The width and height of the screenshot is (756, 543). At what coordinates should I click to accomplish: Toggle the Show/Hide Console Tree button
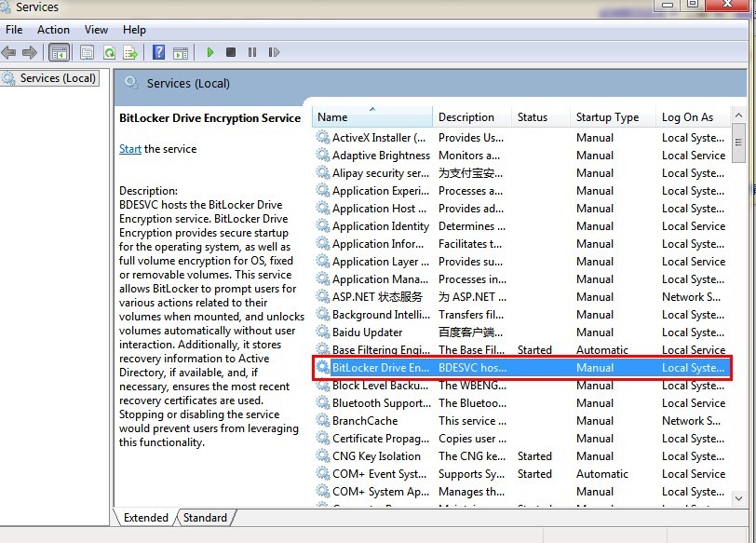[x=60, y=52]
